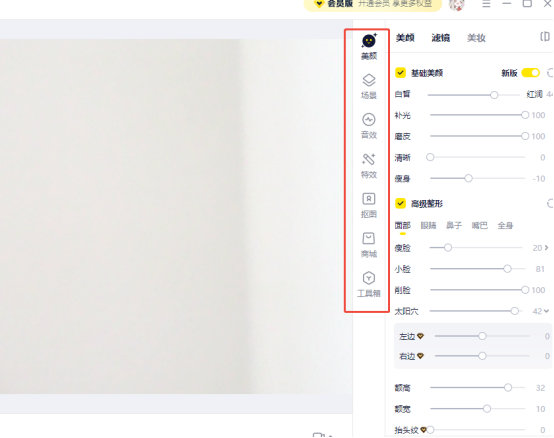Click the panel layout icon beside 美妆

coord(545,36)
